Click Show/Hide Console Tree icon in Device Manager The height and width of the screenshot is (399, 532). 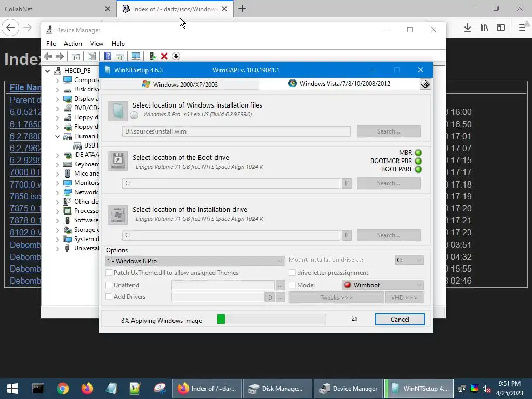pos(76,56)
